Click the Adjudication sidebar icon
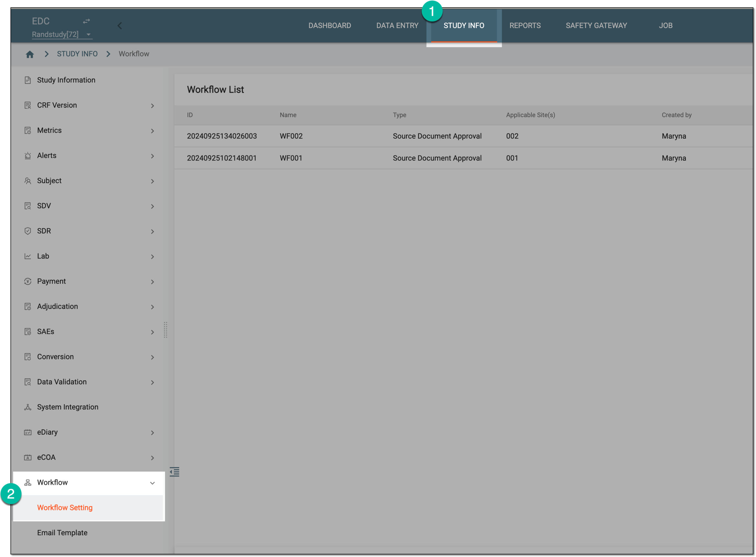Image resolution: width=756 pixels, height=557 pixels. click(28, 307)
